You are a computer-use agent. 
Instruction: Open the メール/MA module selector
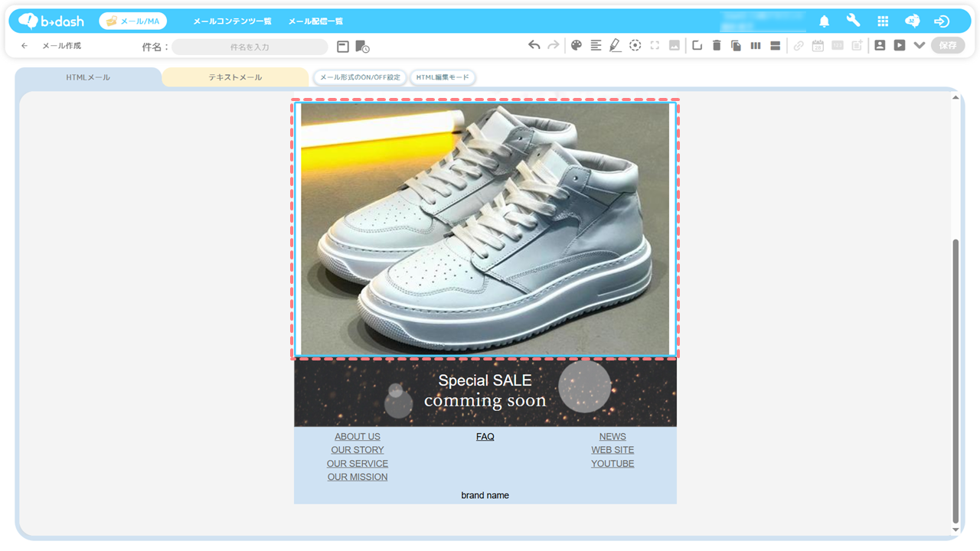click(x=133, y=21)
